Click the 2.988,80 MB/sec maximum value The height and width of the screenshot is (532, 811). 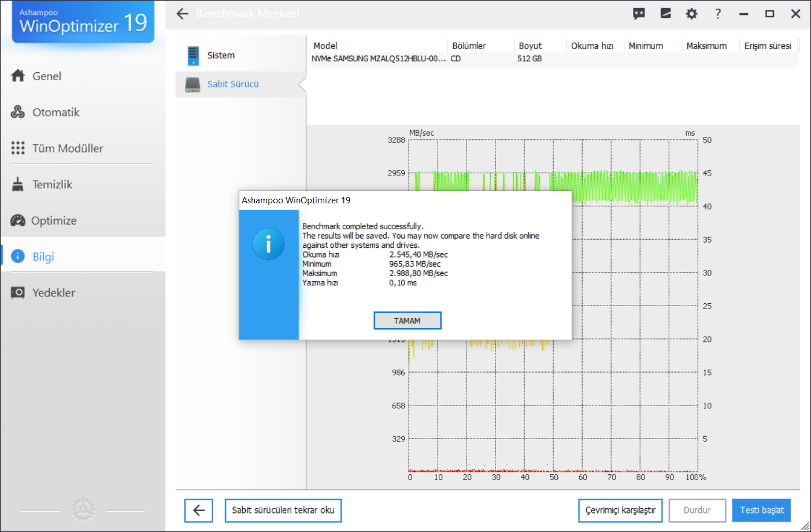point(419,273)
